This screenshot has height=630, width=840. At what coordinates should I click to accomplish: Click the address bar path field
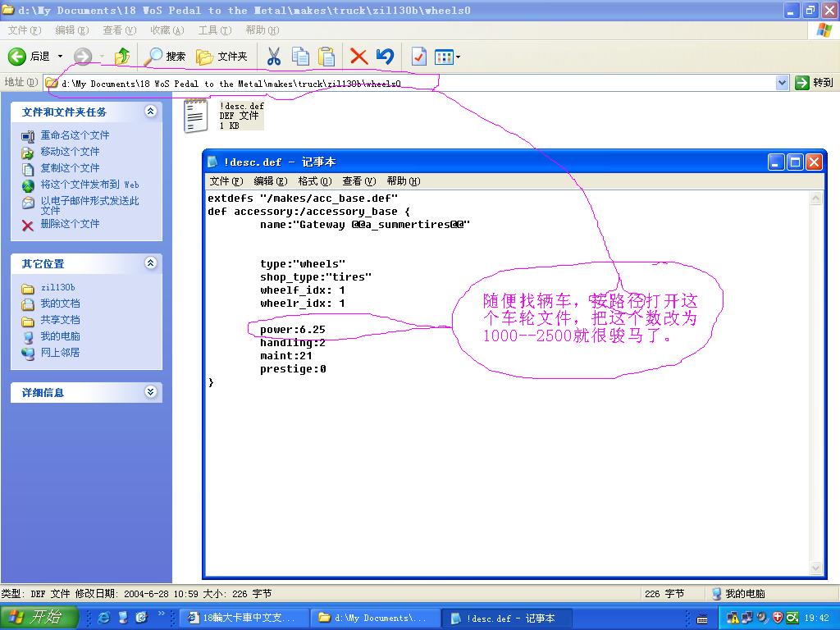[x=410, y=83]
